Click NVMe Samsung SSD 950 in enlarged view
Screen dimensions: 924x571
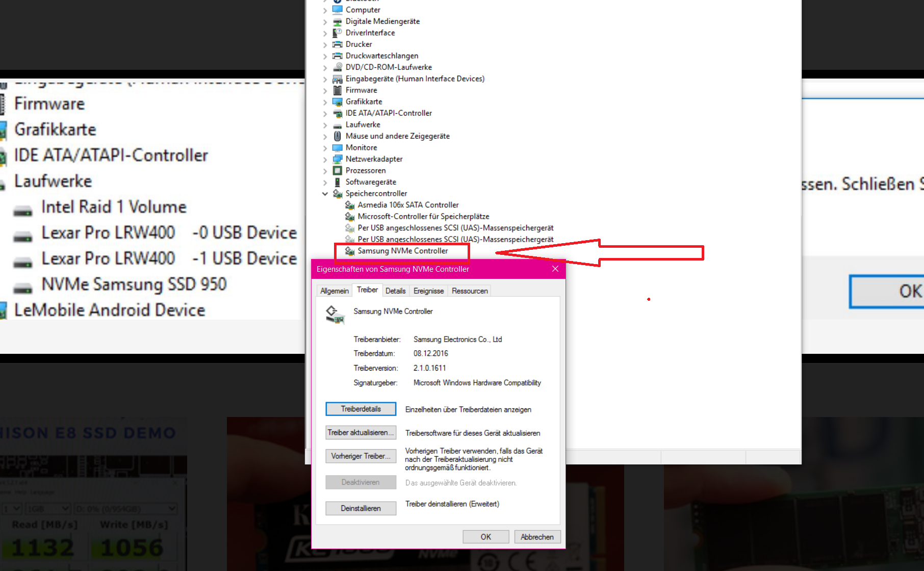click(x=134, y=284)
